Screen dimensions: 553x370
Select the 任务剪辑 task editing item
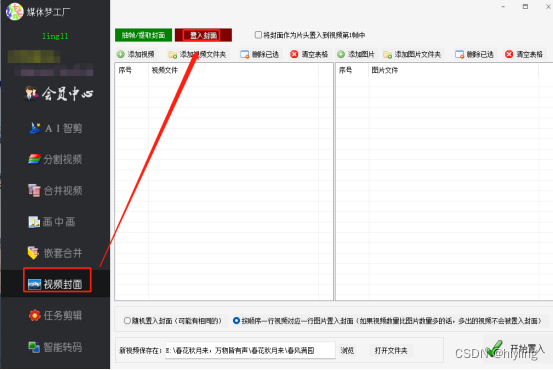point(55,315)
